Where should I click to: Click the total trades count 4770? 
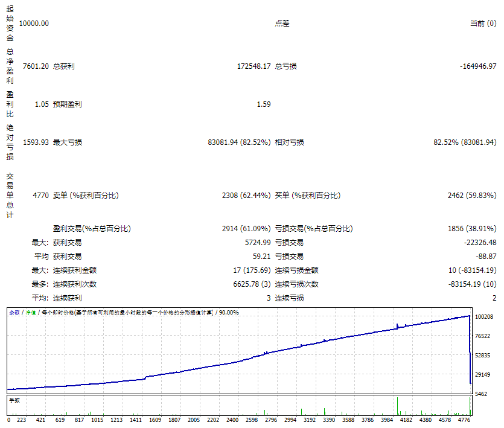[x=40, y=196]
